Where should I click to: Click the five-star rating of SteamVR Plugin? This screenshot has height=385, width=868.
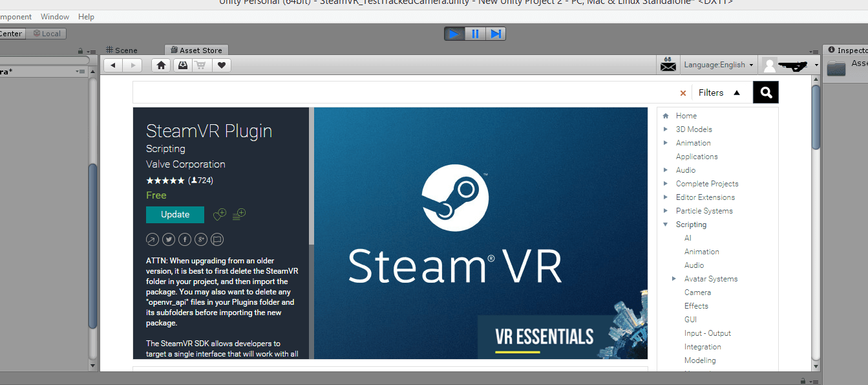[x=165, y=181]
